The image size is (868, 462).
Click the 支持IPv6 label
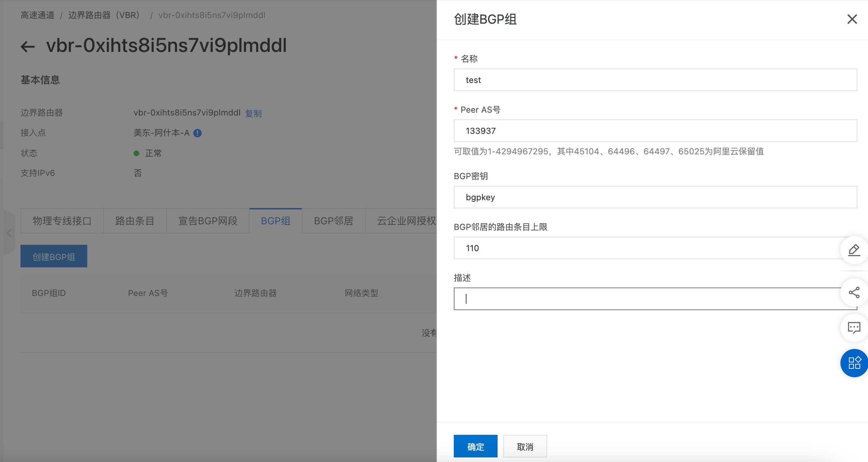pos(38,173)
